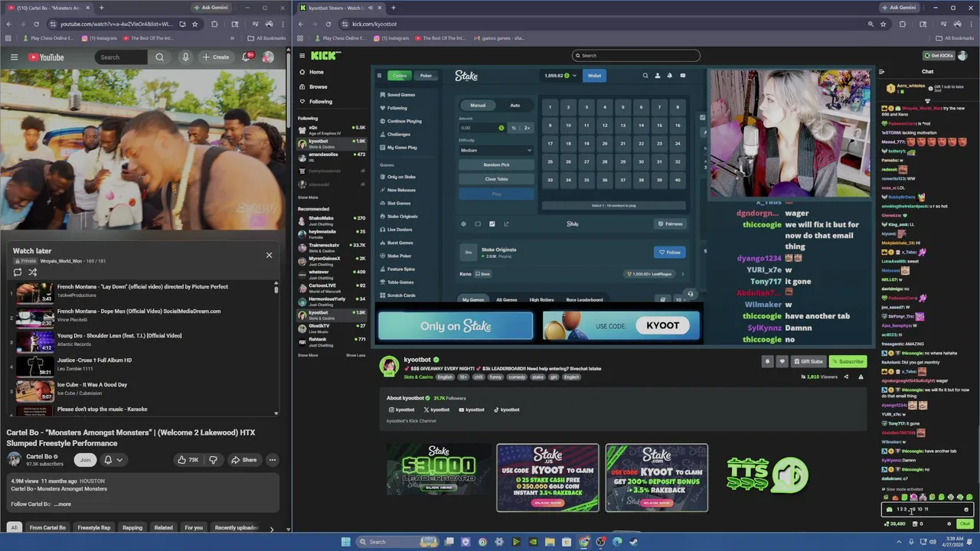Switch Stake keno to Auto mode

tap(514, 106)
